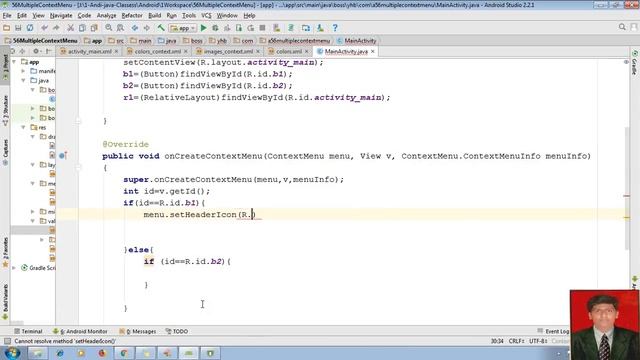This screenshot has height=360, width=640.
Task: Click the Copy icon in toolbar
Action: coord(82,28)
